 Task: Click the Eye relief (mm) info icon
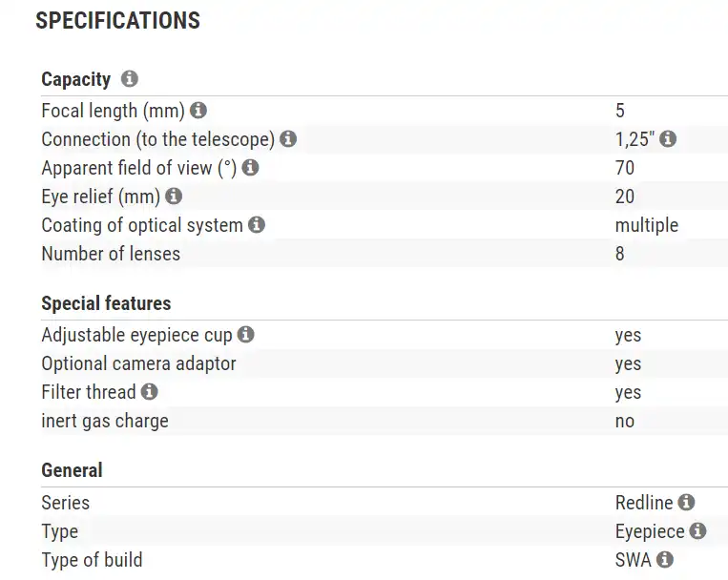coord(174,197)
